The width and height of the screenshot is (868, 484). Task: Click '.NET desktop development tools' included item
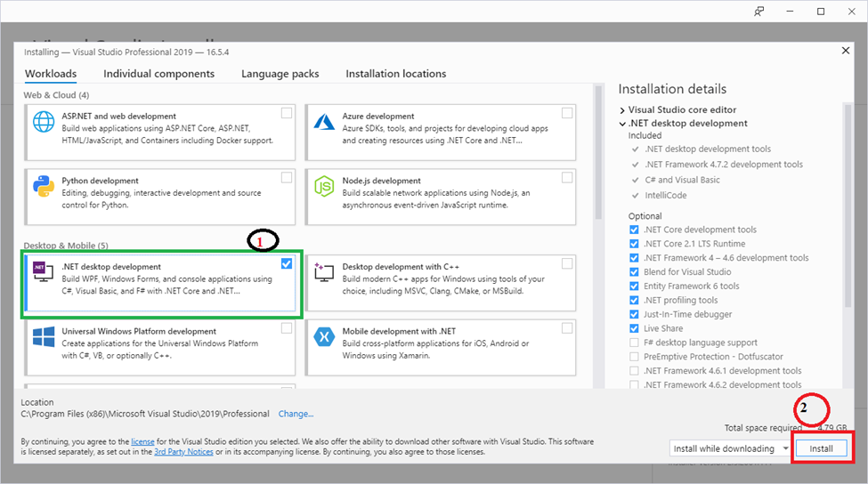708,149
